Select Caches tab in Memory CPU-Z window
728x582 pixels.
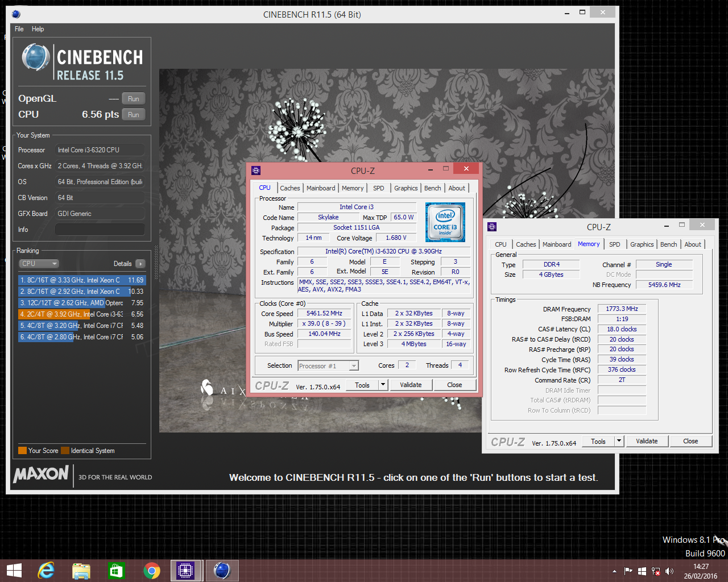pyautogui.click(x=526, y=244)
